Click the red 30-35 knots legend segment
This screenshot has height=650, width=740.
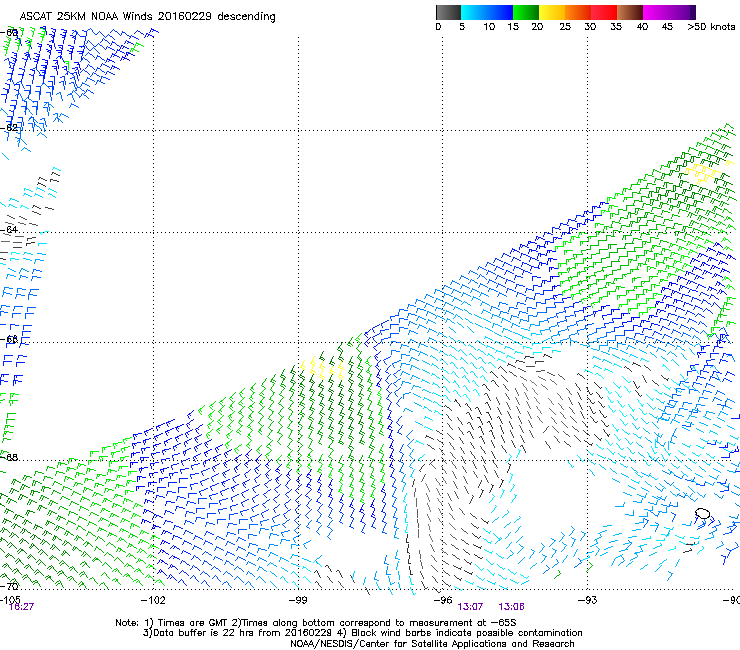604,12
